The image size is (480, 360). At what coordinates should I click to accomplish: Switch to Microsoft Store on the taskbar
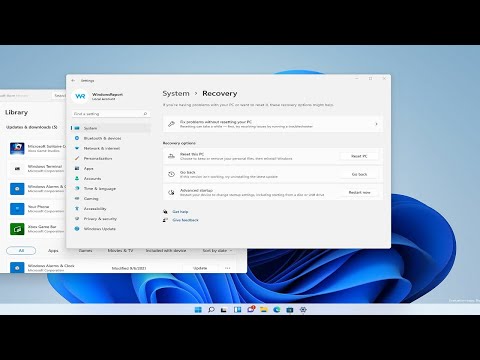click(x=290, y=310)
